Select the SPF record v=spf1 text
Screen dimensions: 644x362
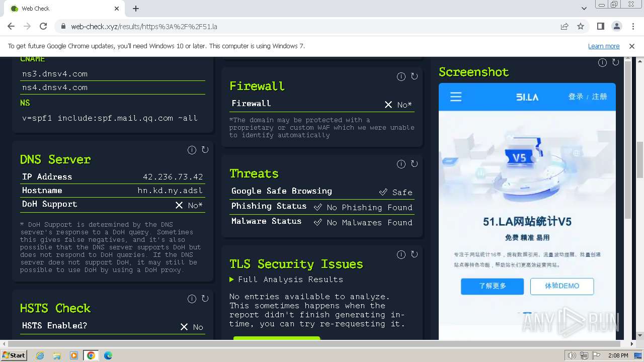coord(110,118)
